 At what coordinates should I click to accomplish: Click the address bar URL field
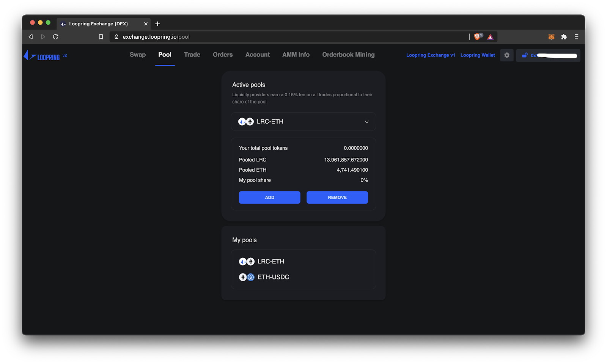(288, 37)
